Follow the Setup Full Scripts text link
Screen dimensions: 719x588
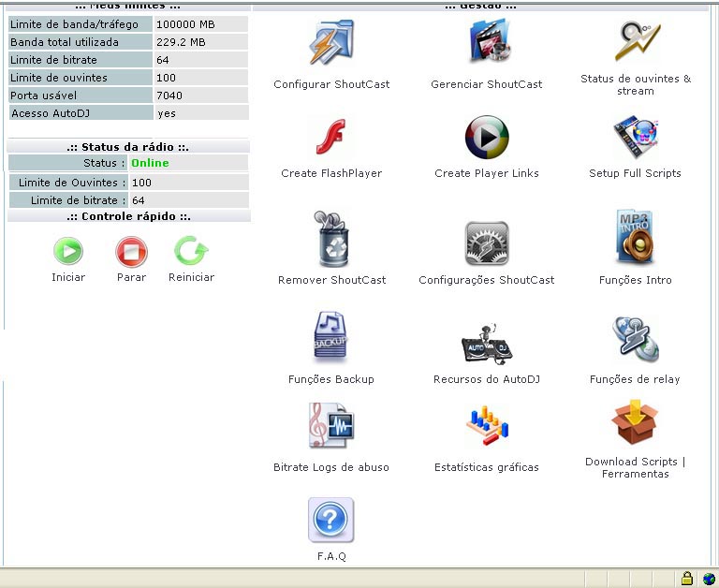(635, 173)
